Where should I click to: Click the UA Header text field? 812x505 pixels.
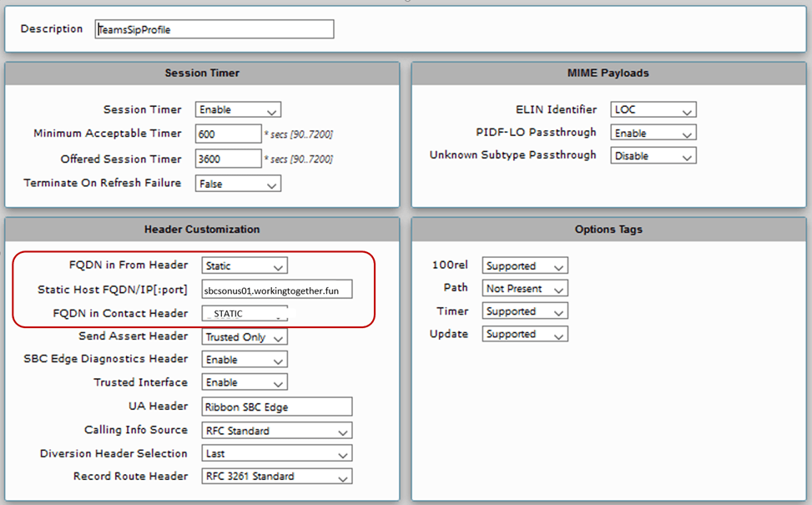[x=277, y=407]
